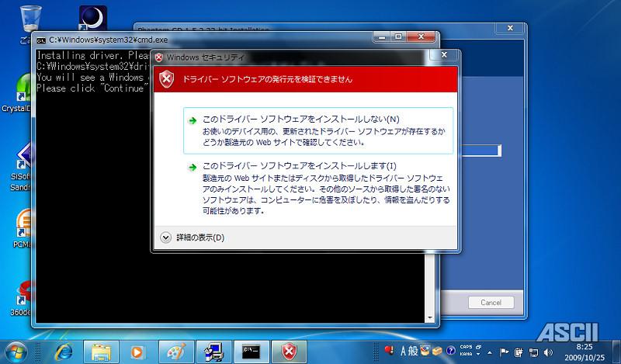Open the volume speaker tray icon

click(x=549, y=352)
